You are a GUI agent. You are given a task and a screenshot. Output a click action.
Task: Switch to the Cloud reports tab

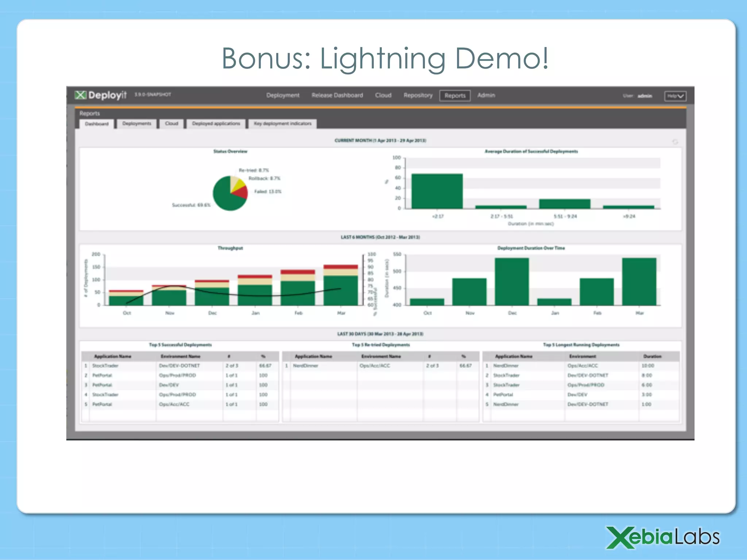pyautogui.click(x=171, y=124)
